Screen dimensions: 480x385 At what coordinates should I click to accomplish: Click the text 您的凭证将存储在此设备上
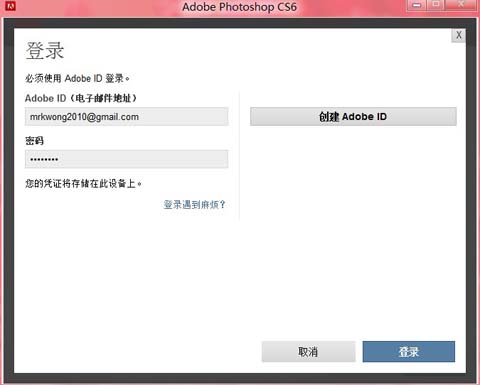point(83,184)
